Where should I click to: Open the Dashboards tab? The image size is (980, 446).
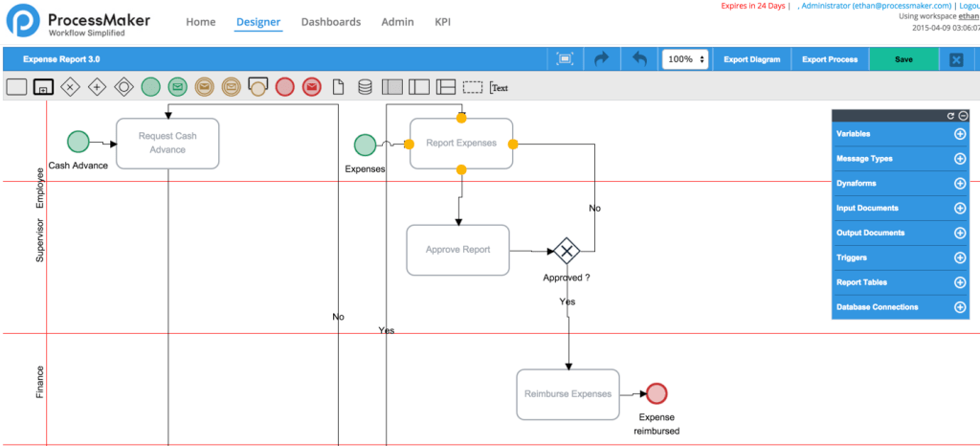[x=331, y=22]
